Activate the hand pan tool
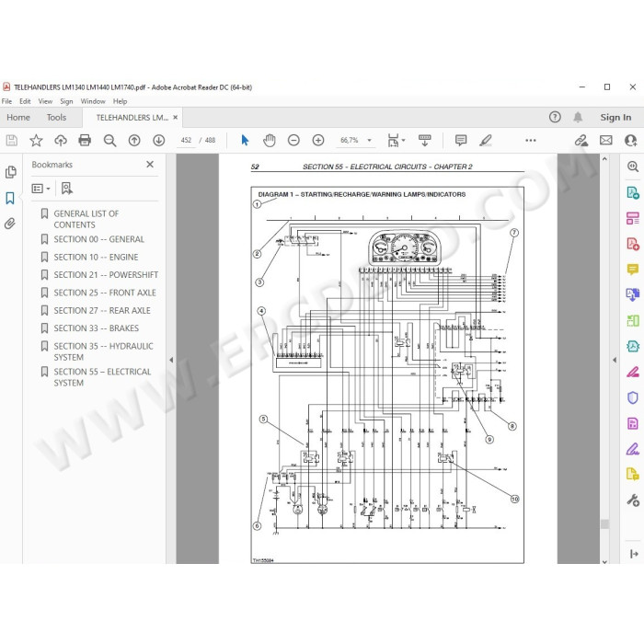The height and width of the screenshot is (644, 644). (269, 141)
